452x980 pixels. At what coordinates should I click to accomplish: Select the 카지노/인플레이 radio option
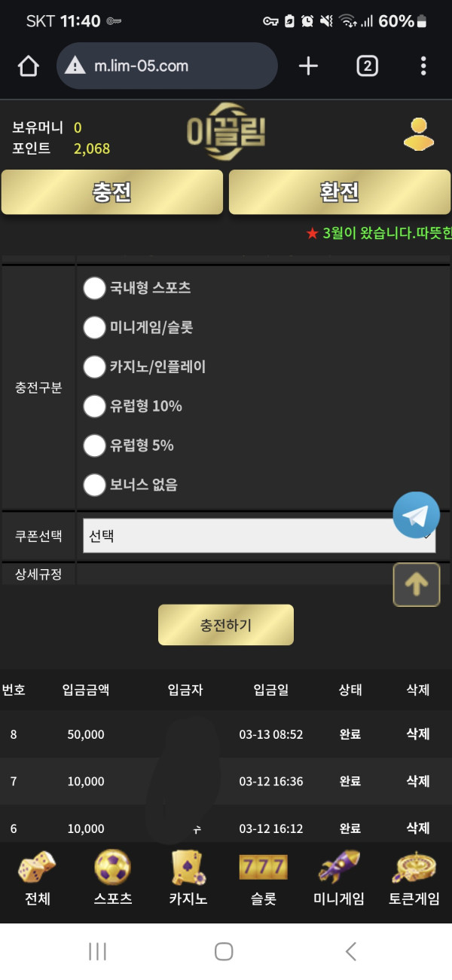94,367
